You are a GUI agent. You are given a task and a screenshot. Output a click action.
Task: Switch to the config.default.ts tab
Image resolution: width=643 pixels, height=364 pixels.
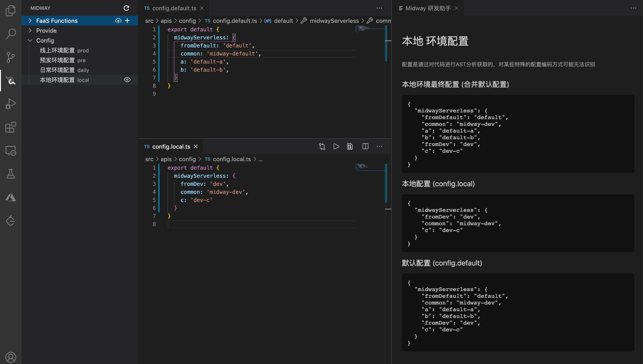pyautogui.click(x=174, y=8)
